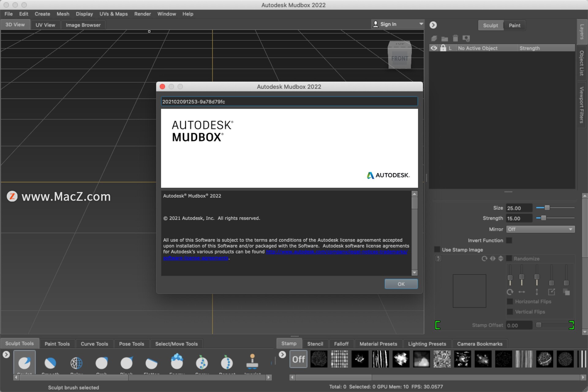Screen dimensions: 588x392
Task: Switch to the Paint Tools tab
Action: click(57, 344)
